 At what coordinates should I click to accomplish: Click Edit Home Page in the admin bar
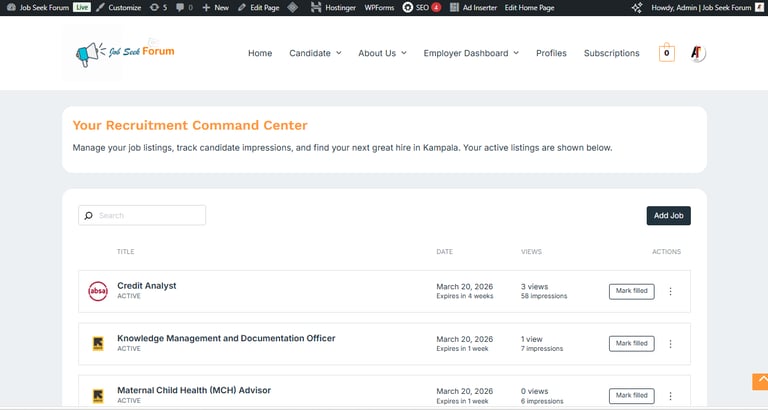pyautogui.click(x=529, y=7)
